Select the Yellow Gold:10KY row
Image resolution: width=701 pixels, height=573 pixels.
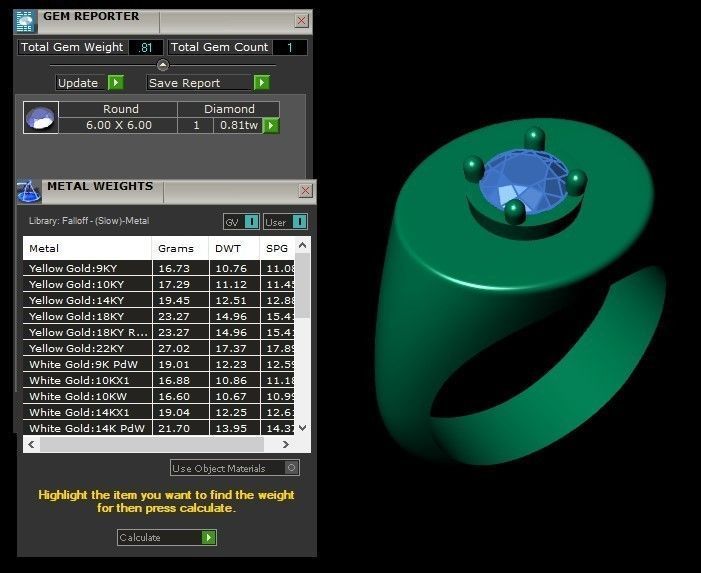coord(159,284)
